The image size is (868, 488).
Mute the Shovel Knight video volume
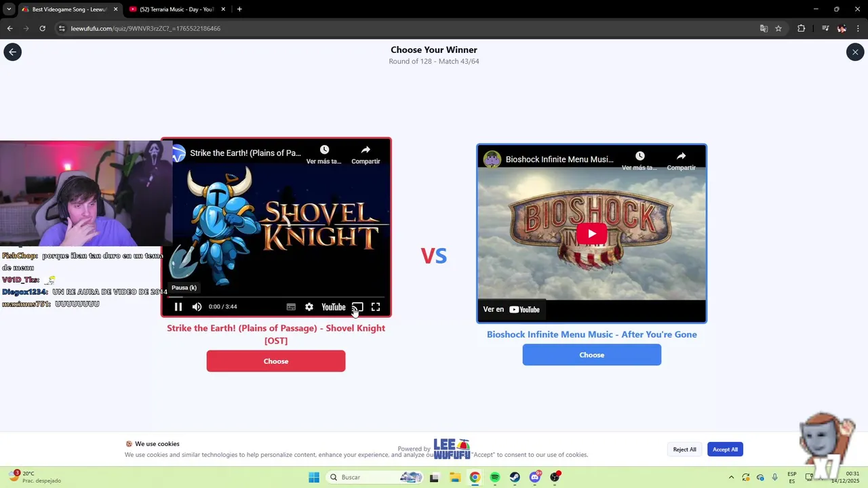(x=197, y=307)
